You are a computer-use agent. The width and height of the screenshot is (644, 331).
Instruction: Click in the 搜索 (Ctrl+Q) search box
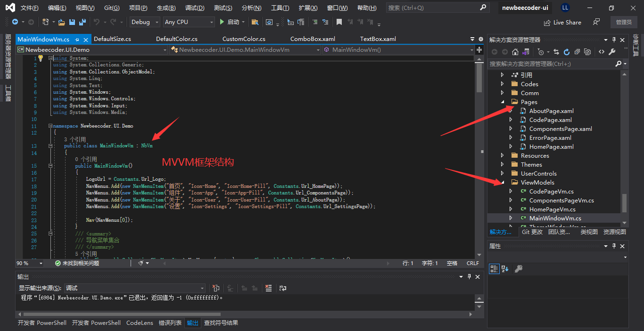[438, 8]
